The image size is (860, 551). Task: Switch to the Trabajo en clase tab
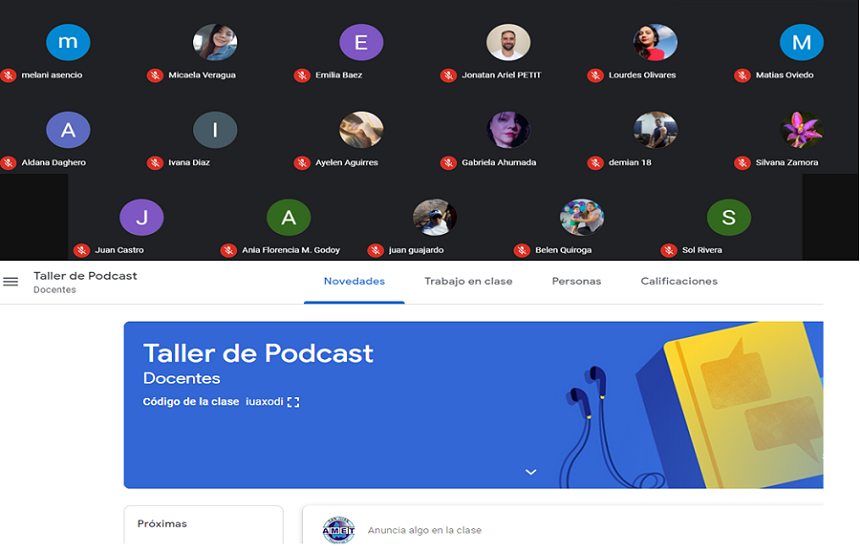(x=468, y=282)
